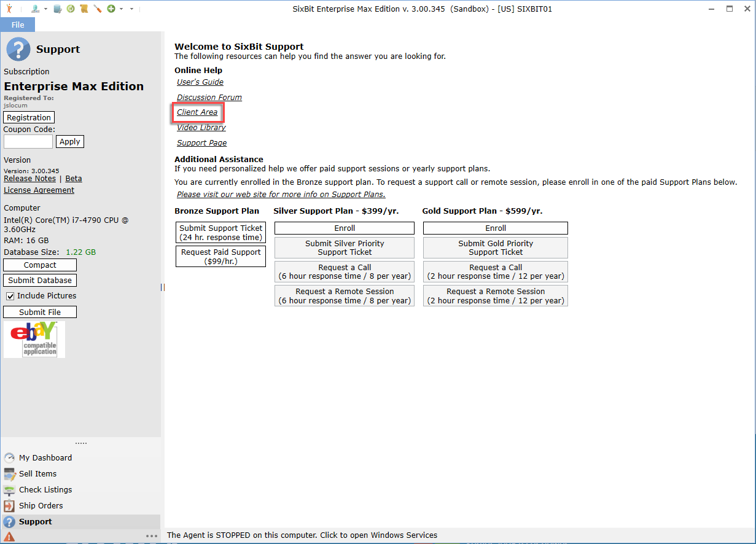Click the Database Size 1.22 GB value
This screenshot has height=544, width=756.
(81, 252)
